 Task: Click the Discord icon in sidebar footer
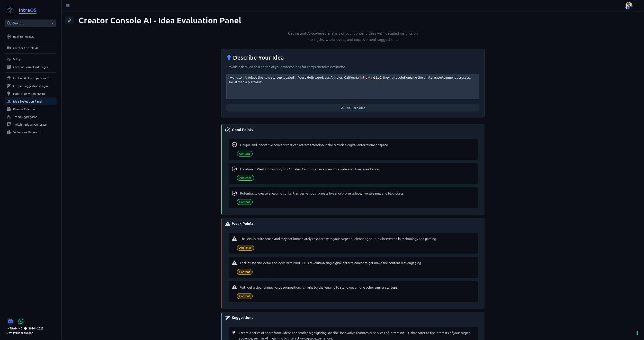click(x=10, y=321)
